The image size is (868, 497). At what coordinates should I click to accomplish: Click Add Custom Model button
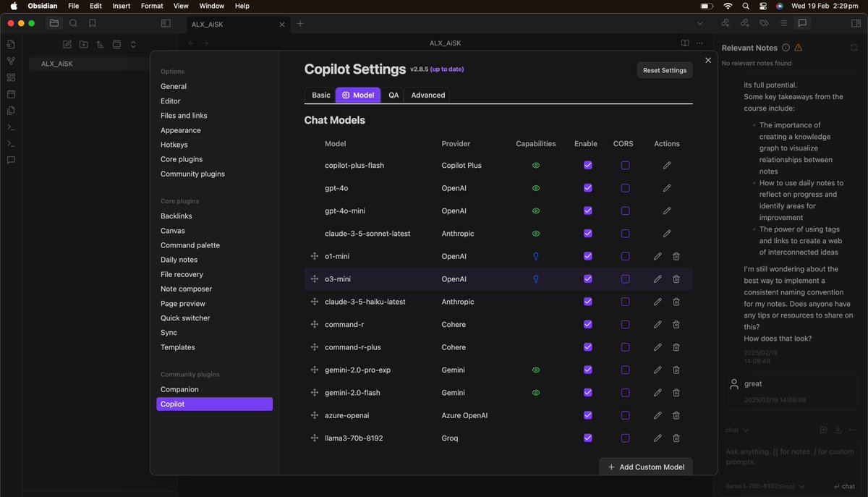[646, 467]
